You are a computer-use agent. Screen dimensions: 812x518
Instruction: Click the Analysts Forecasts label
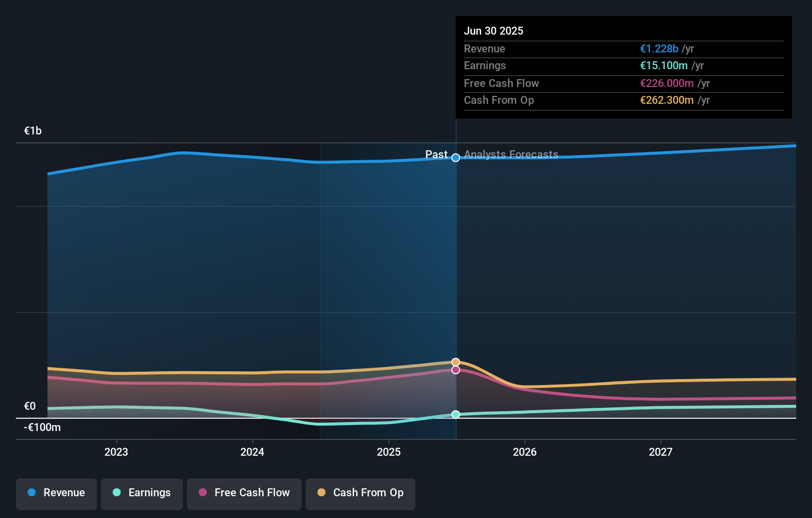point(511,155)
